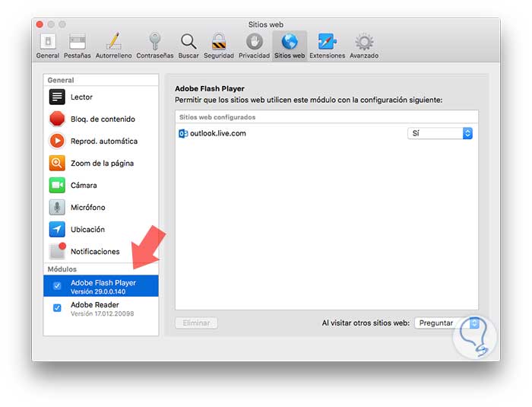Click the outlook.live.com site icon
The image size is (532, 407).
pos(183,134)
